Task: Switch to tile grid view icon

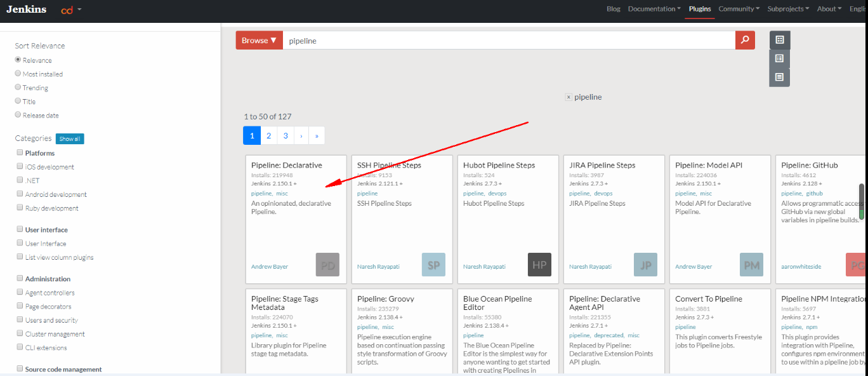Action: (x=780, y=40)
